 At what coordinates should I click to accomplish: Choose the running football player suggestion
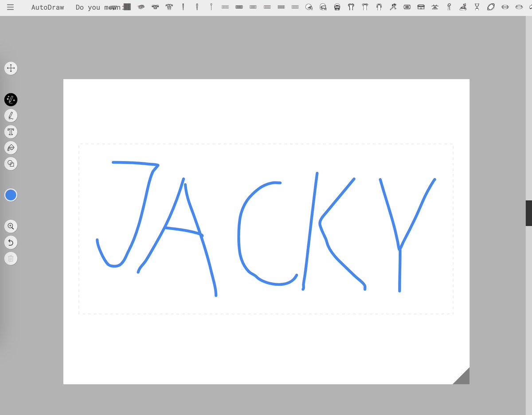(x=393, y=7)
